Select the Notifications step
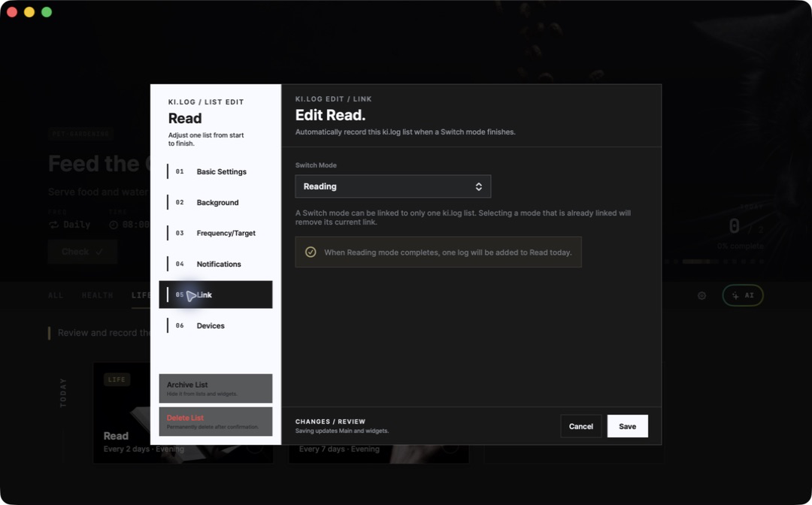Image resolution: width=812 pixels, height=505 pixels. tap(216, 264)
